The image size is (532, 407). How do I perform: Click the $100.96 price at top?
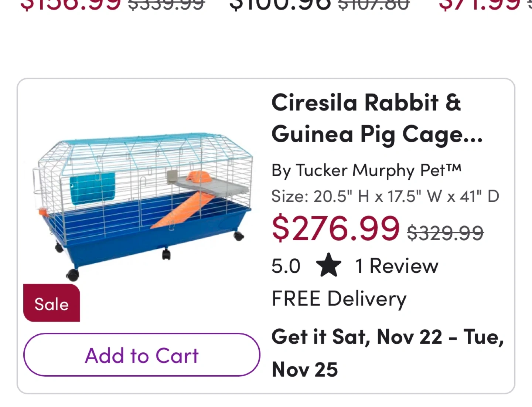[280, 4]
